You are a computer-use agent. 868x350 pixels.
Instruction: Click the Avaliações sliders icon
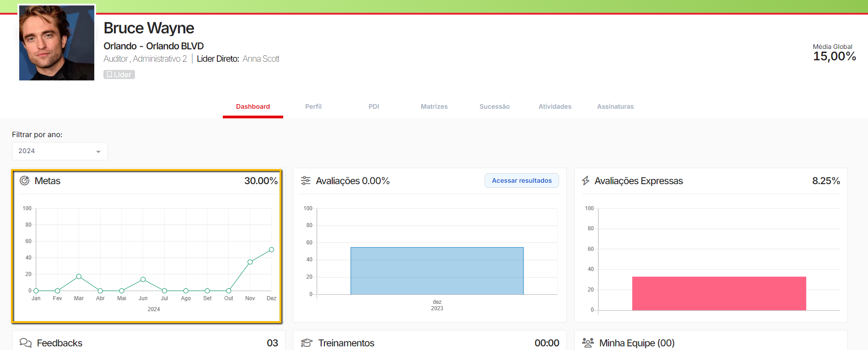click(306, 181)
